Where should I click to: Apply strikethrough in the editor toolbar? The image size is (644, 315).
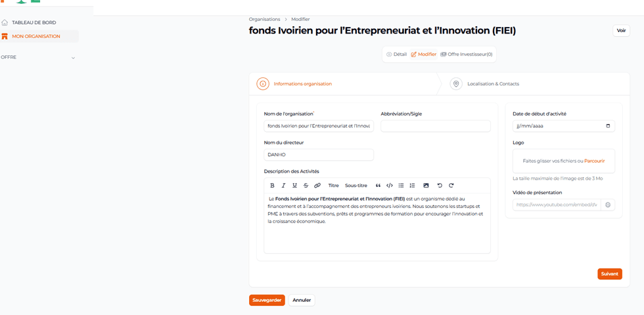click(306, 186)
